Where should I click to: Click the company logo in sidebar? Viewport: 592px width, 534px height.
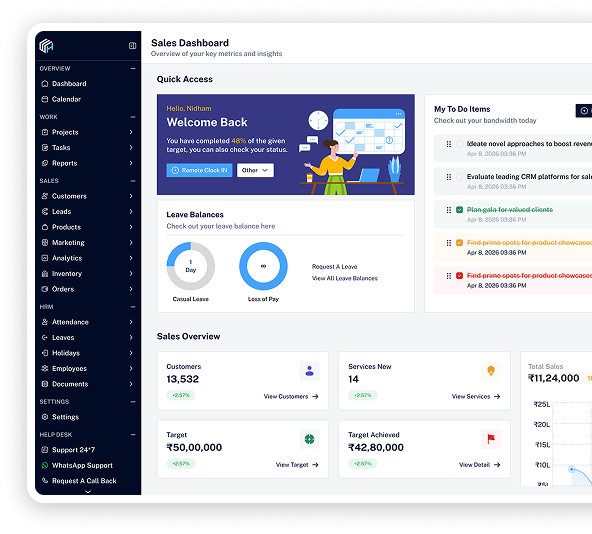(46, 46)
